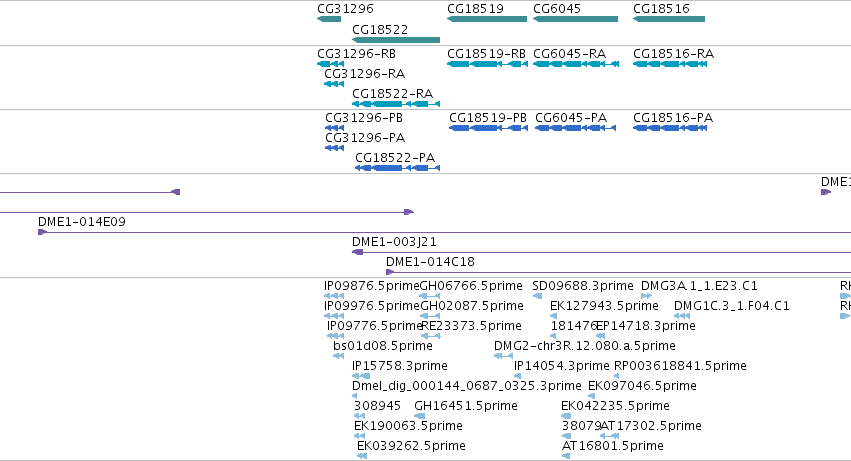Click the CG18516-RA transcript glyph

click(x=670, y=64)
